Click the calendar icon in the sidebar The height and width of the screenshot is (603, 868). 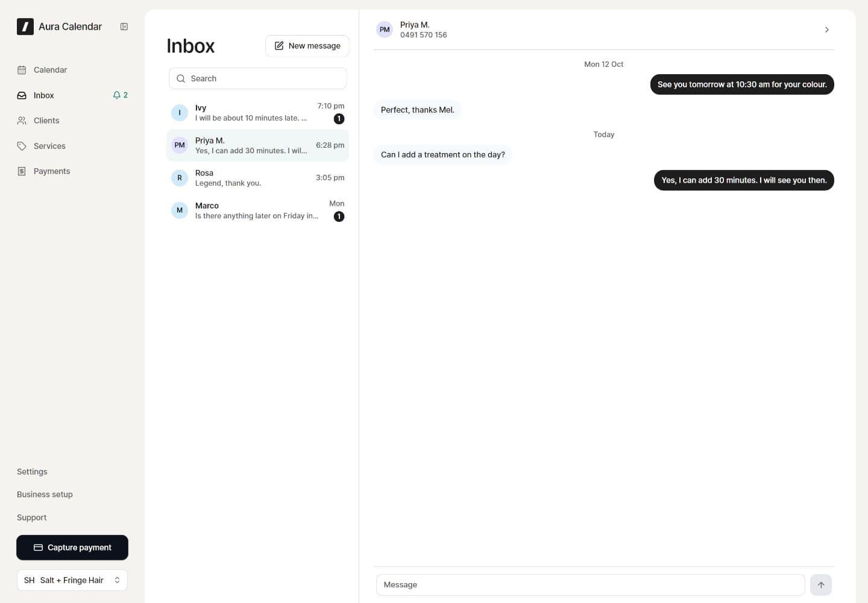click(x=22, y=70)
